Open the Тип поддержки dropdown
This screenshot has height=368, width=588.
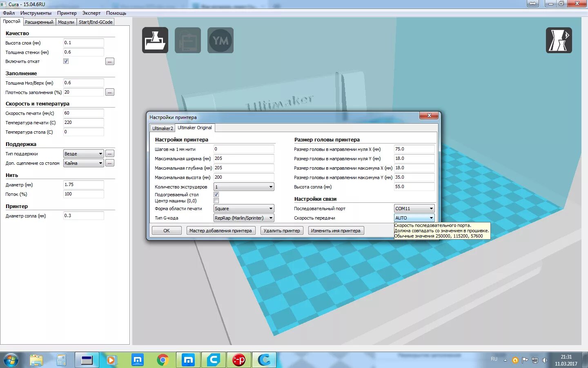coord(83,154)
